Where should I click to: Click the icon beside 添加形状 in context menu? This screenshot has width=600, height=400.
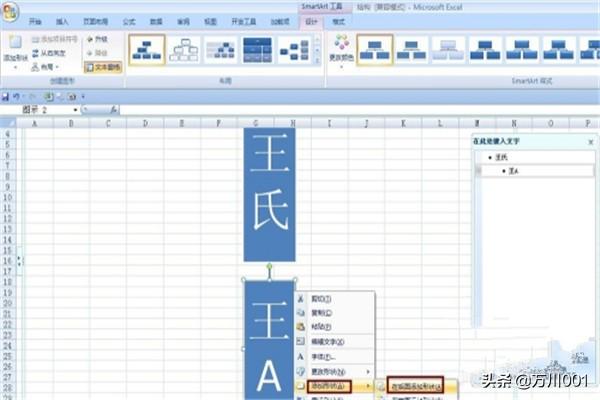point(301,386)
